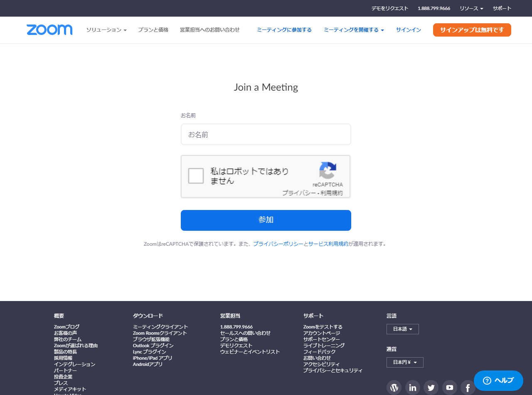This screenshot has height=395, width=532.
Task: Click the orange サインアップは無料です button
Action: (x=472, y=30)
